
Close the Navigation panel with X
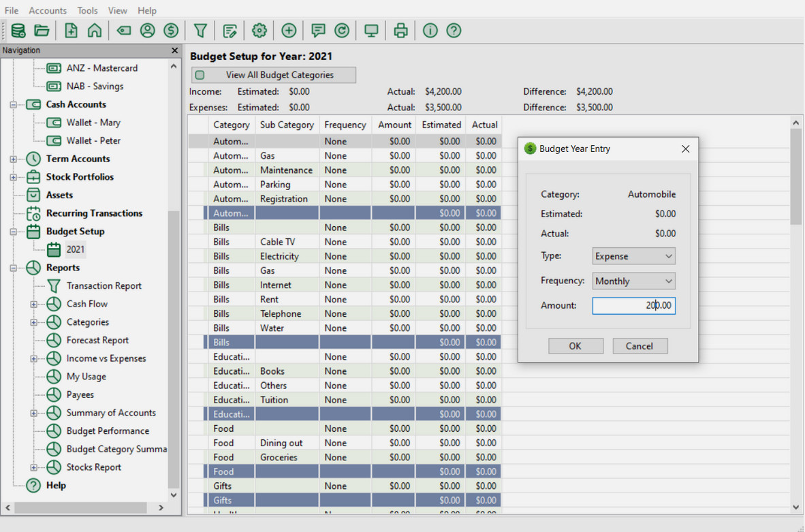point(174,50)
